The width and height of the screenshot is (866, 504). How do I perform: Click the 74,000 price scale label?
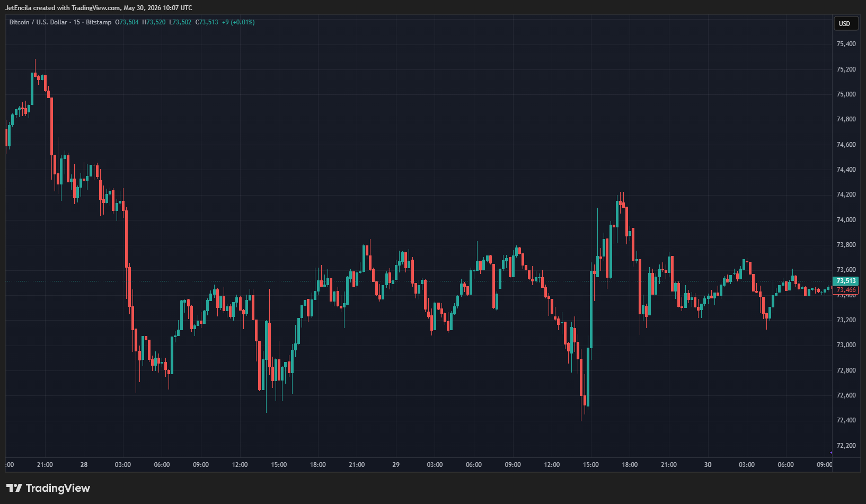(846, 220)
